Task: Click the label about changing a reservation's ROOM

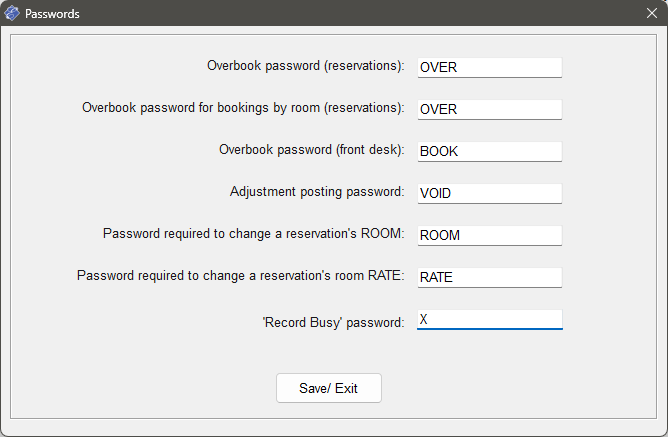Action: click(253, 234)
